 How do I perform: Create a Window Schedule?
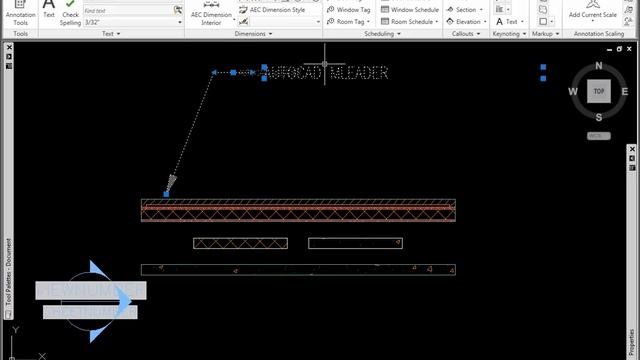pos(410,10)
